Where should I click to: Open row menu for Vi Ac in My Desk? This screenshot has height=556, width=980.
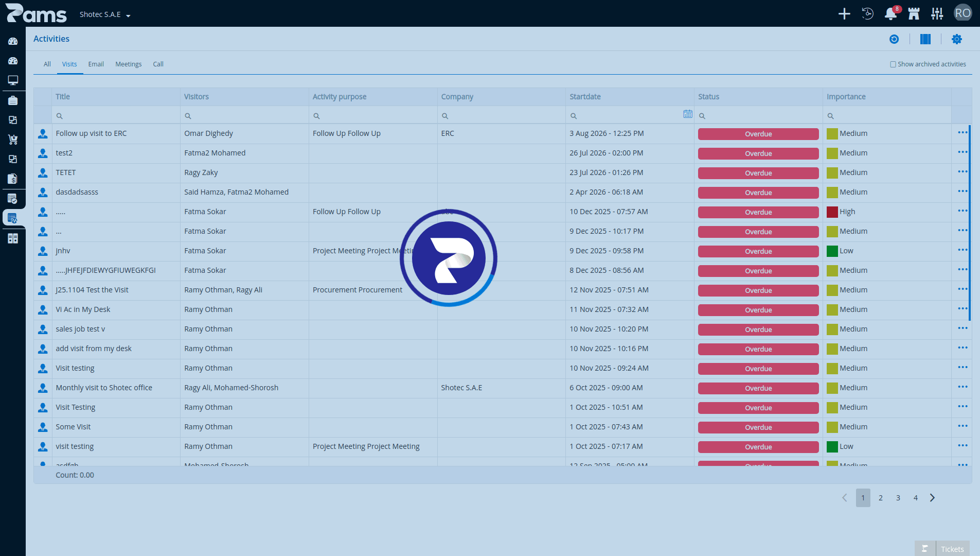[x=963, y=309]
